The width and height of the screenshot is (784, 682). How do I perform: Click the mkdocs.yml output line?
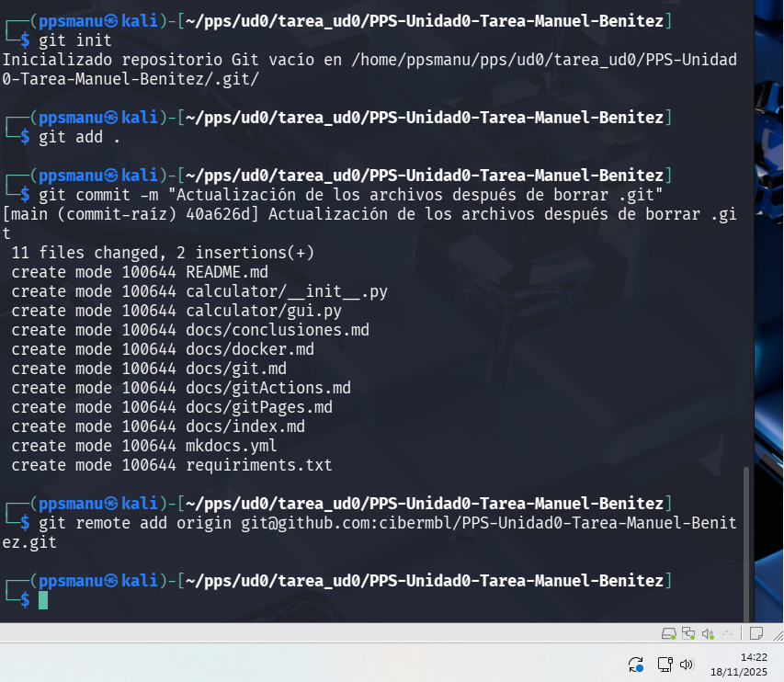pos(144,446)
